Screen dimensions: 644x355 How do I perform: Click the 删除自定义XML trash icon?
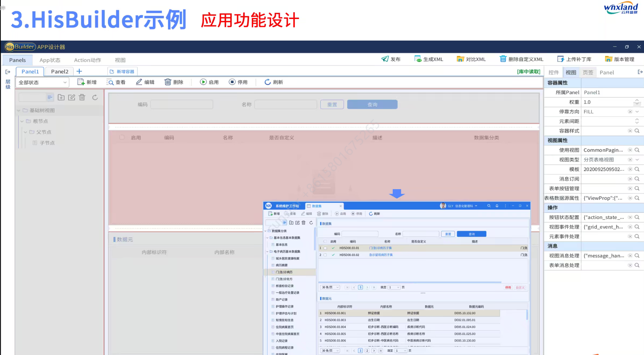[x=503, y=59]
